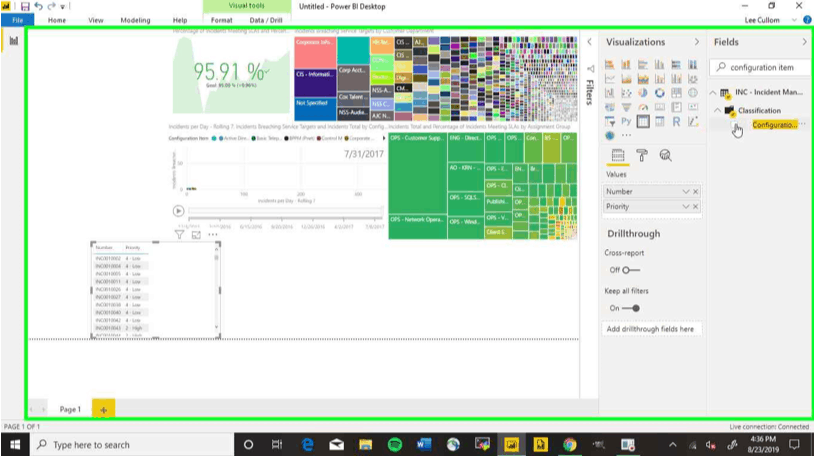Select the ArcGIS globe visual
Image resolution: width=816 pixels, height=458 pixels.
coord(609,135)
